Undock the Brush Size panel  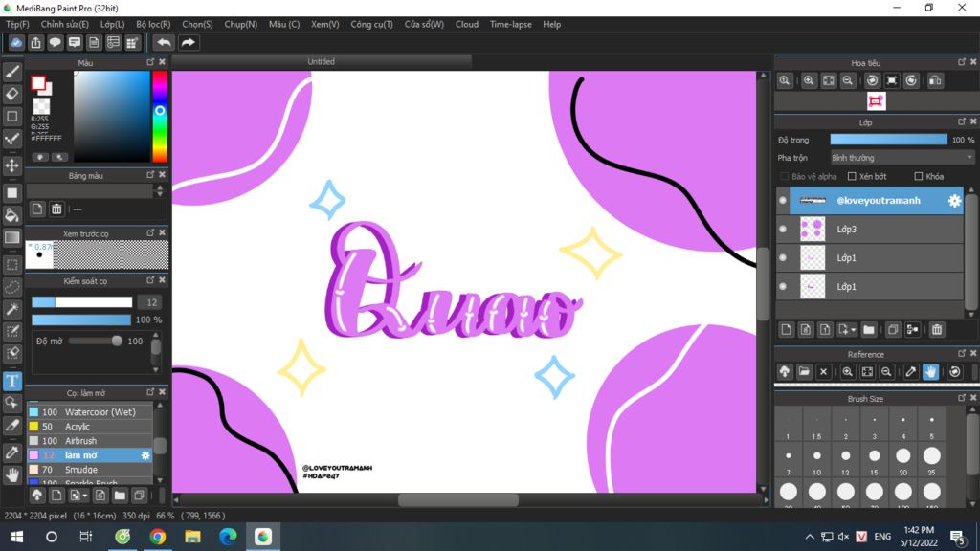tap(961, 398)
